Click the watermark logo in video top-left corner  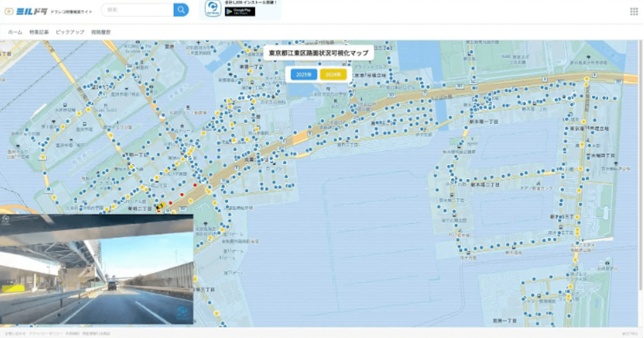pos(5,219)
